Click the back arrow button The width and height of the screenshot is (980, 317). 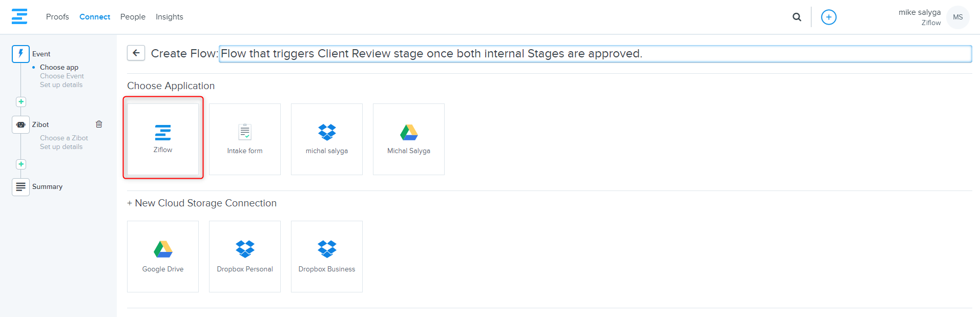point(136,53)
